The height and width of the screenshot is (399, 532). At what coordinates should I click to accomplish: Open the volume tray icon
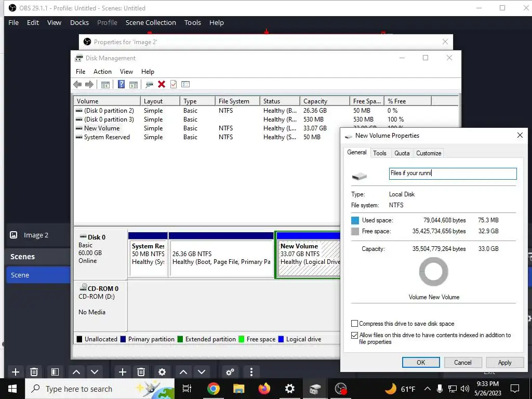[x=465, y=389]
